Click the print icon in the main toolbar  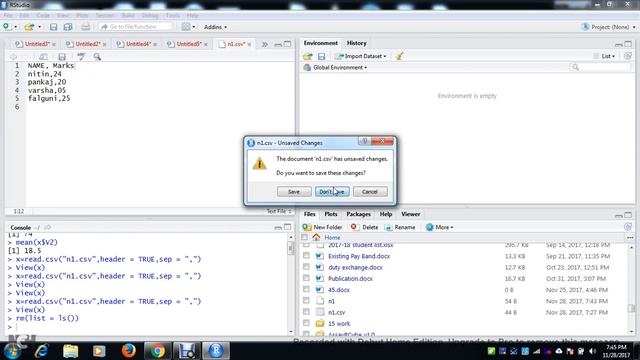coord(85,27)
